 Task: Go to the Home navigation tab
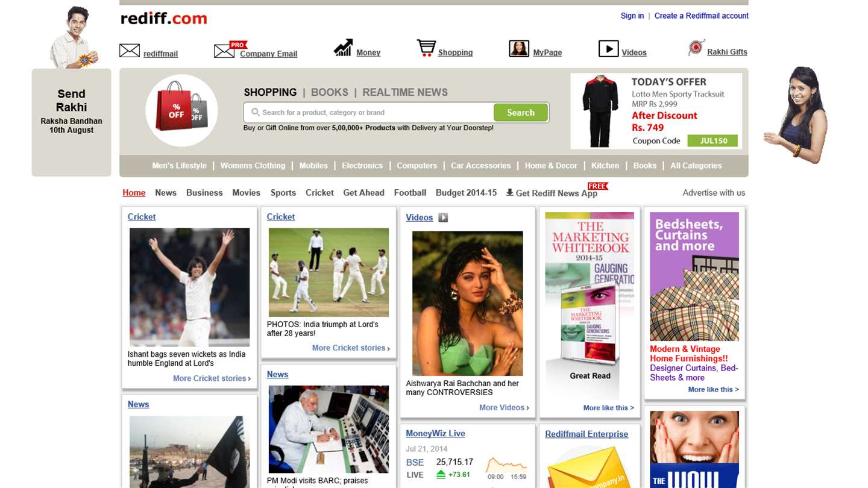click(134, 193)
